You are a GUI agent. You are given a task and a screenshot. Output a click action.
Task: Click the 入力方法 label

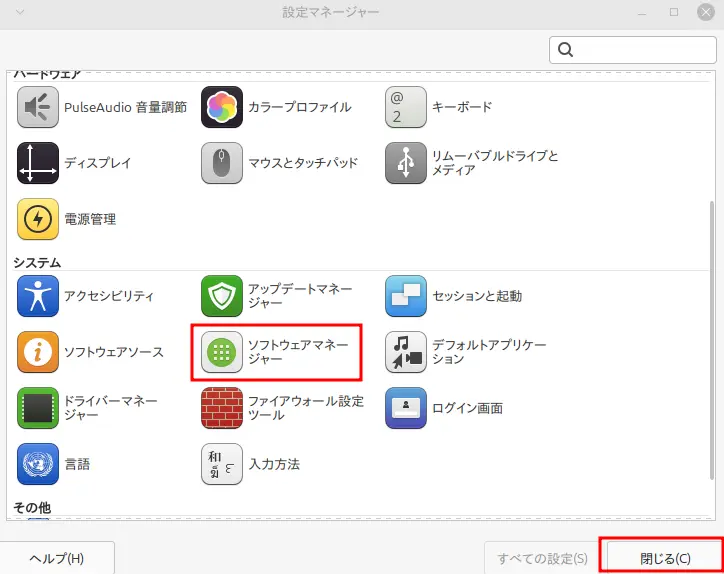tap(274, 464)
